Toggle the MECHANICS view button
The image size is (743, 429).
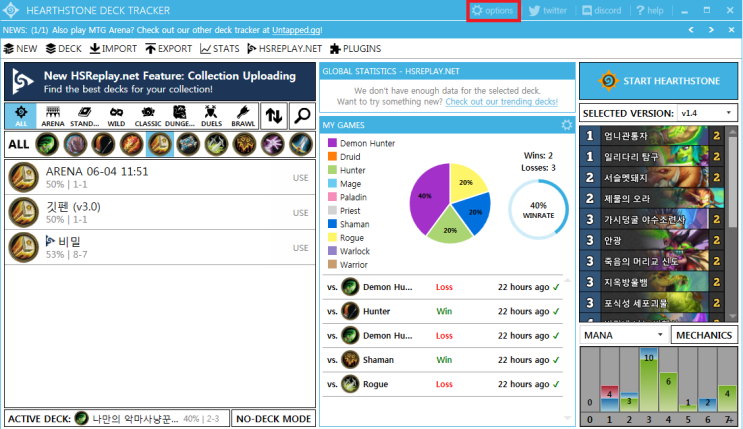(x=704, y=335)
